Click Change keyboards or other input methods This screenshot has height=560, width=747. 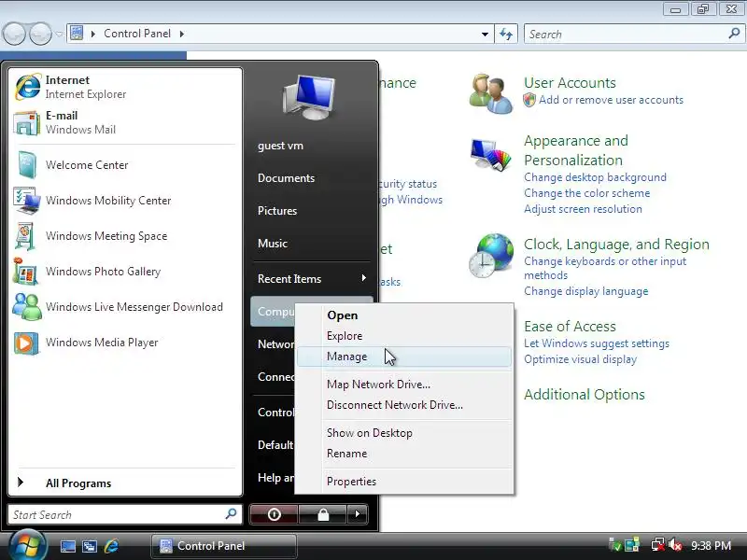pyautogui.click(x=605, y=268)
